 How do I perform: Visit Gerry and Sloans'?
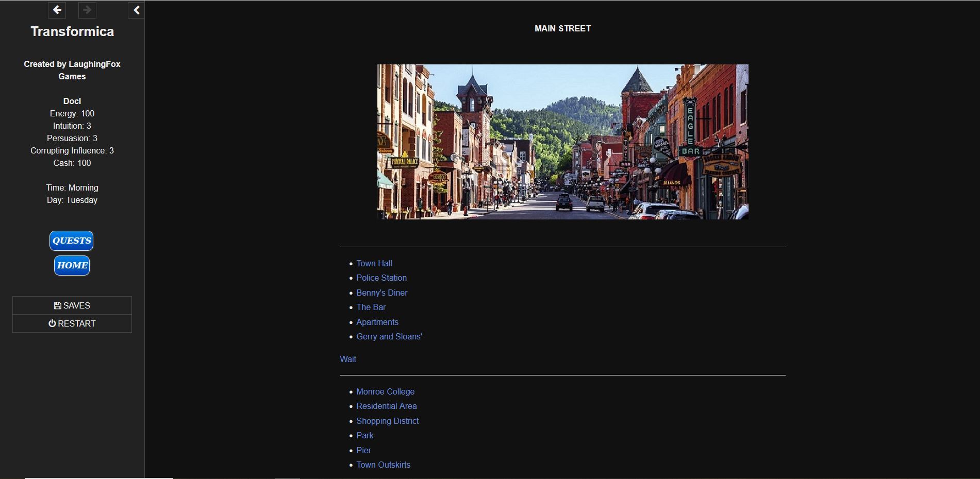click(x=389, y=336)
